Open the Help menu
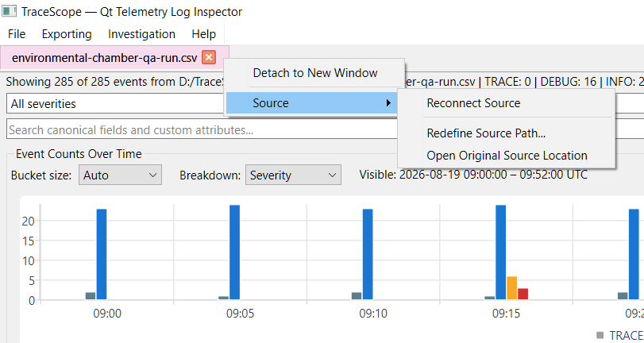The image size is (644, 343). click(204, 34)
